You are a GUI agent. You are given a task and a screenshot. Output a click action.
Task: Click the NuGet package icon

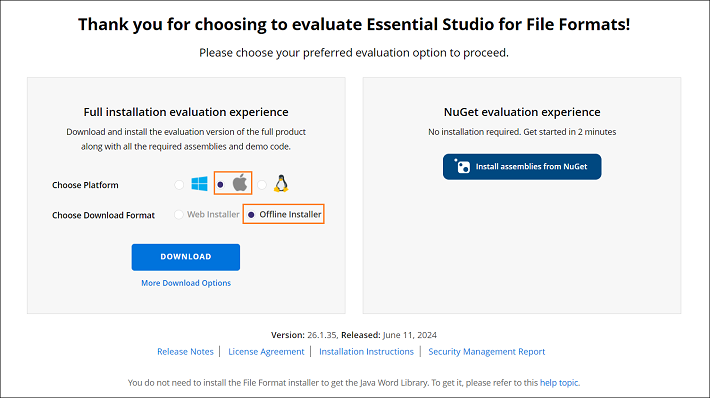point(462,166)
